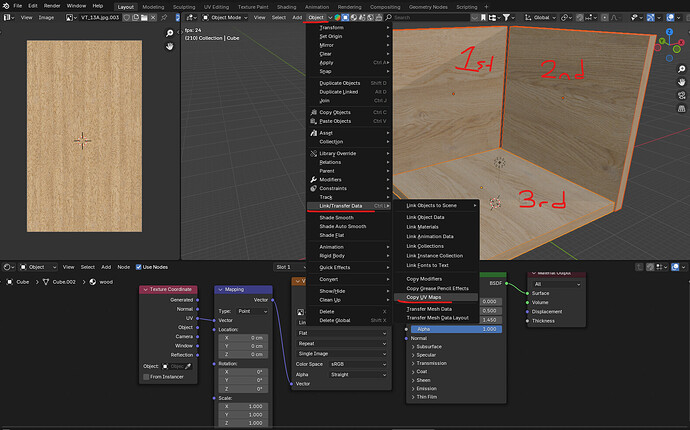
Task: Collapse the Texture Coordinate node
Action: 145,289
